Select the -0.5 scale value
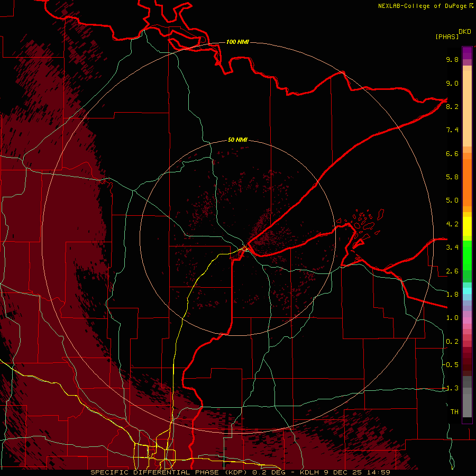 [x=451, y=365]
